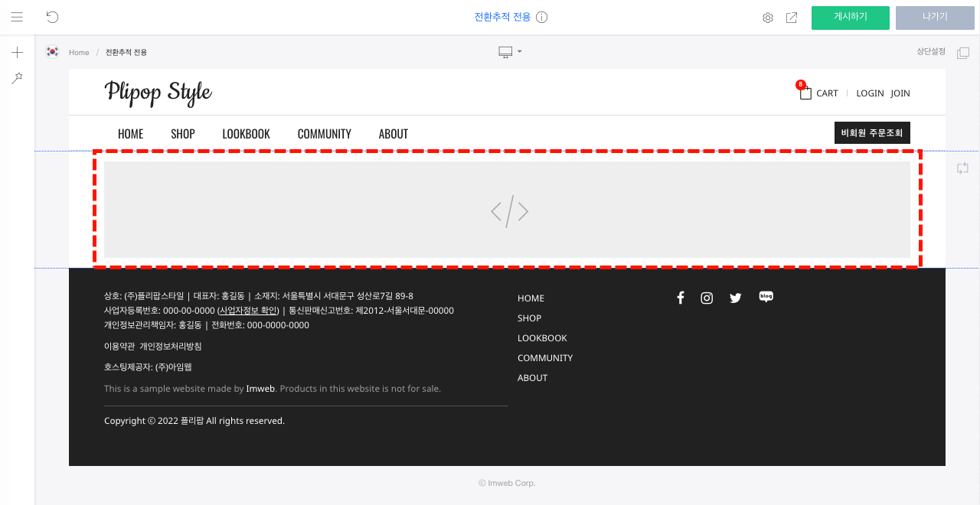
Task: Click the 사업자정보 확인 link
Action: click(248, 311)
